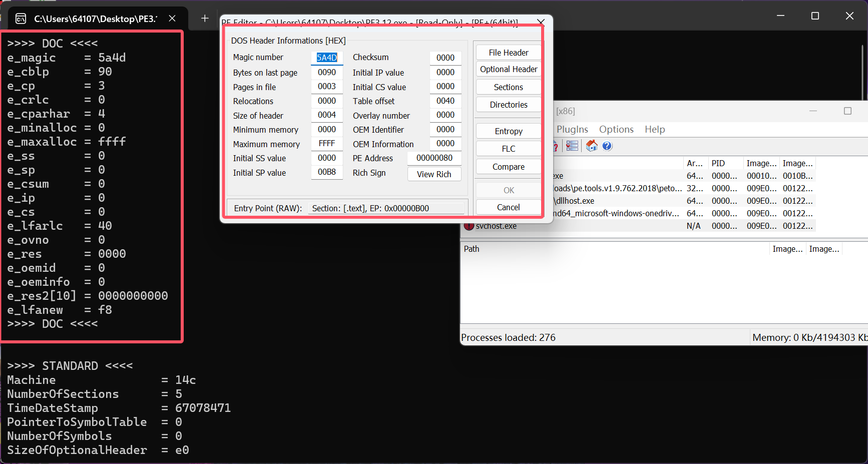Click the Path column header in lower list
The width and height of the screenshot is (868, 464).
click(615, 249)
